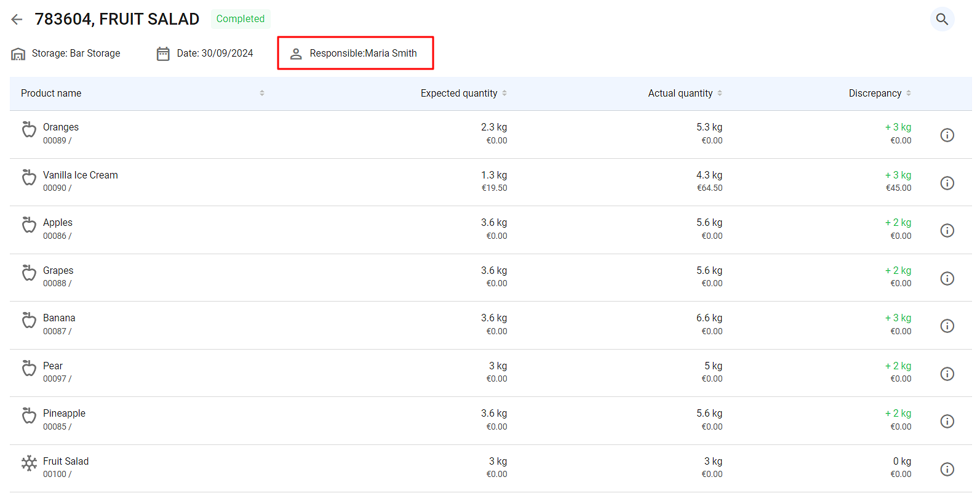View info for the Grapes row

(x=947, y=278)
